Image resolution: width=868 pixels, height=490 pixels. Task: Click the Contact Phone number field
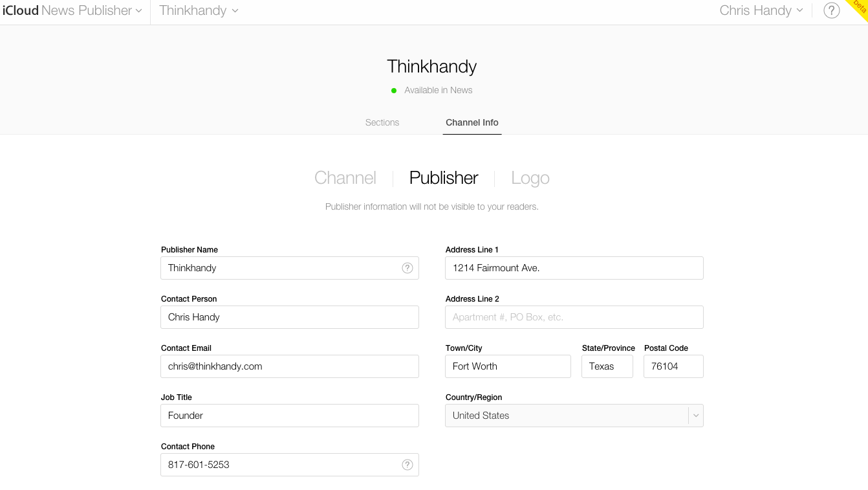290,465
